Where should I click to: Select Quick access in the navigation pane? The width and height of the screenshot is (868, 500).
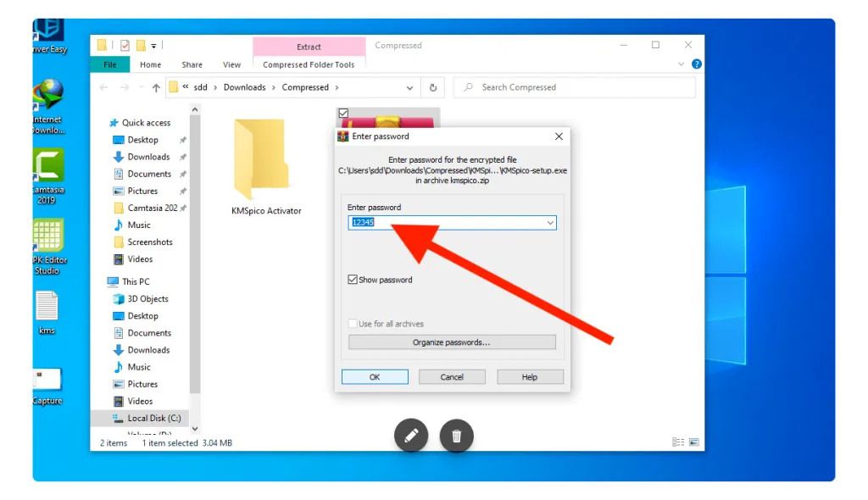[140, 123]
